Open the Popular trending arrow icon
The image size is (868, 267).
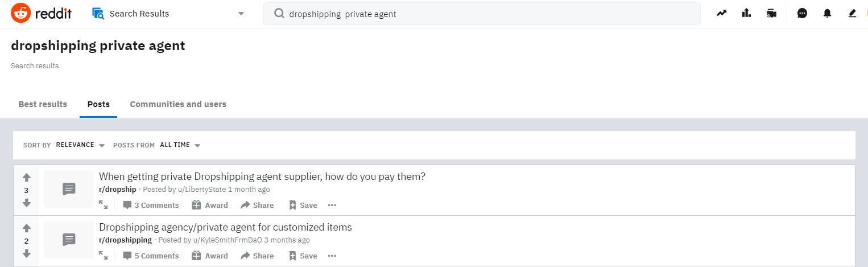721,14
